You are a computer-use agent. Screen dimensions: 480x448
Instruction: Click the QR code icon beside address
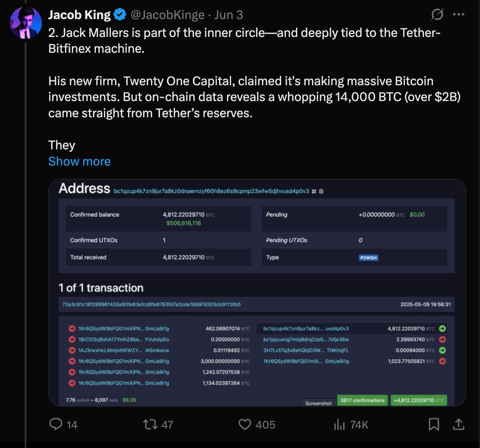tap(314, 191)
